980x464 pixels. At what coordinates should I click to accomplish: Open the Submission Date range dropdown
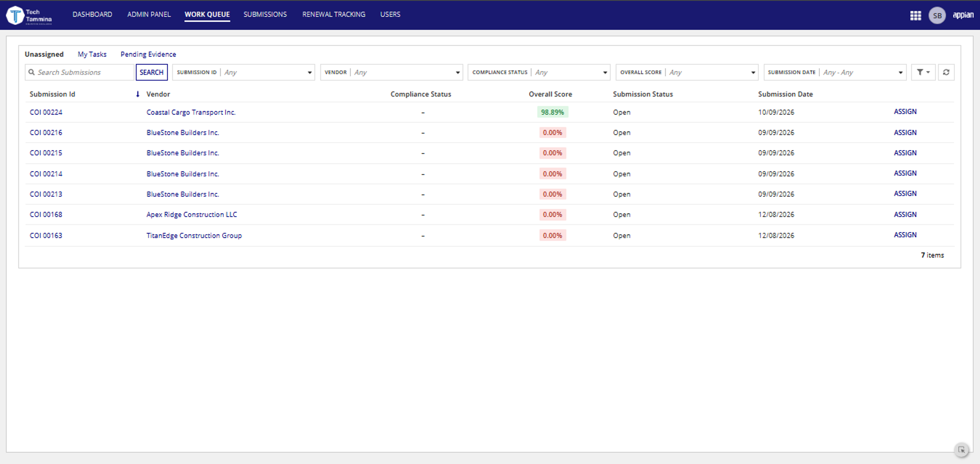click(x=835, y=72)
